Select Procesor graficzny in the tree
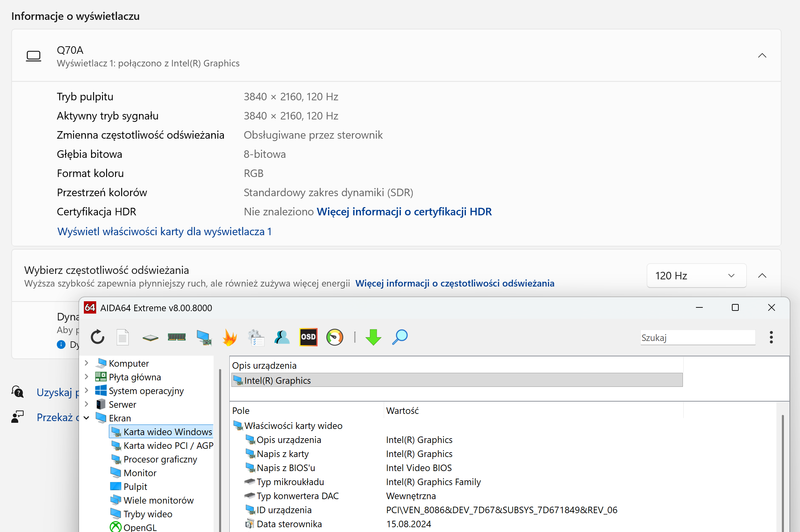The image size is (800, 532). click(160, 459)
